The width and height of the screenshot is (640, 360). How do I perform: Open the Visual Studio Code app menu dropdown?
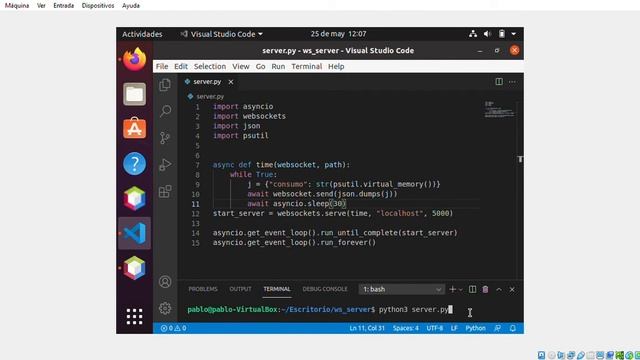tap(222, 34)
